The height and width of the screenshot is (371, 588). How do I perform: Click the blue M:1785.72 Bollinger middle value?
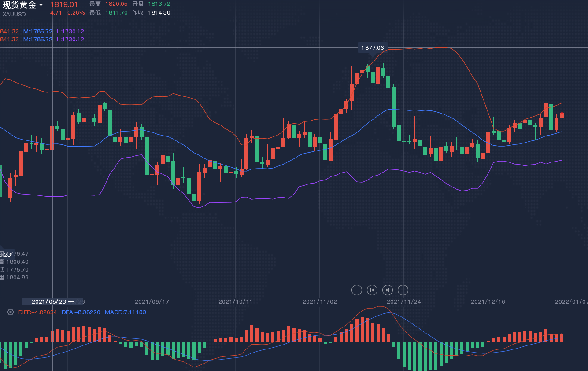[x=37, y=32]
